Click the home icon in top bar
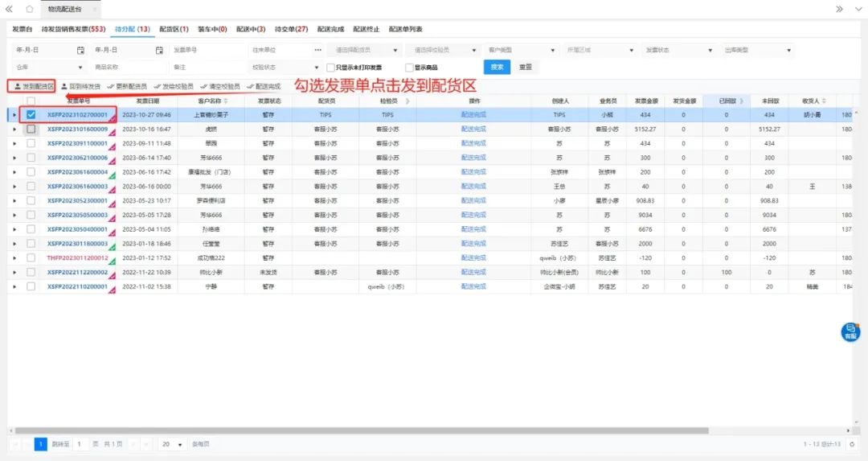Screen dimensions: 868x461 [30, 9]
